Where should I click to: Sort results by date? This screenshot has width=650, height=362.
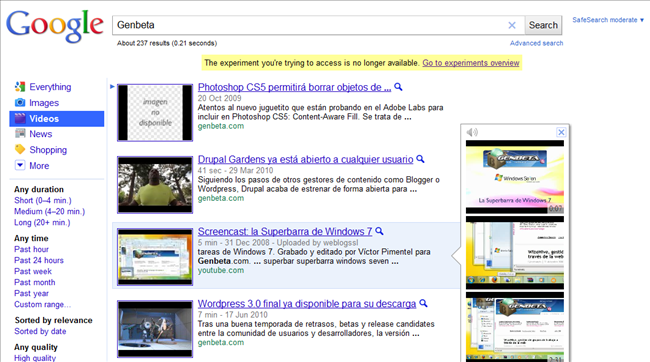click(x=40, y=331)
